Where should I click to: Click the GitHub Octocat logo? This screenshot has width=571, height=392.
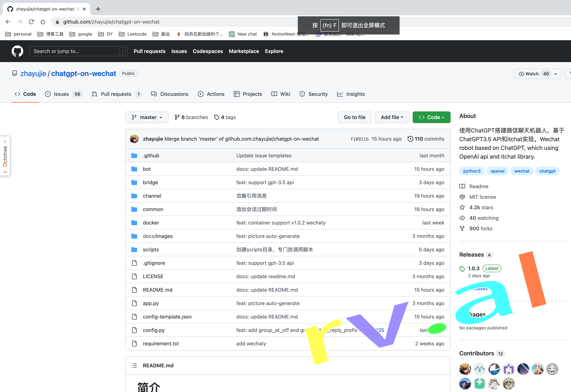pos(17,51)
